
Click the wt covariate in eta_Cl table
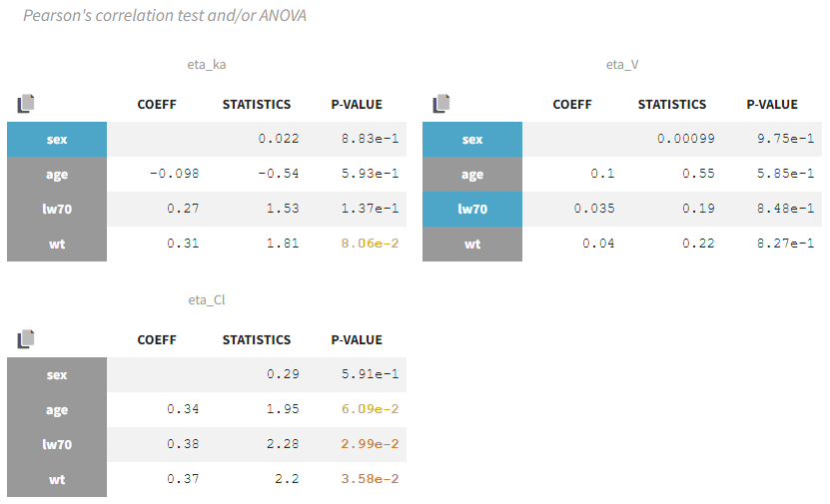[57, 479]
